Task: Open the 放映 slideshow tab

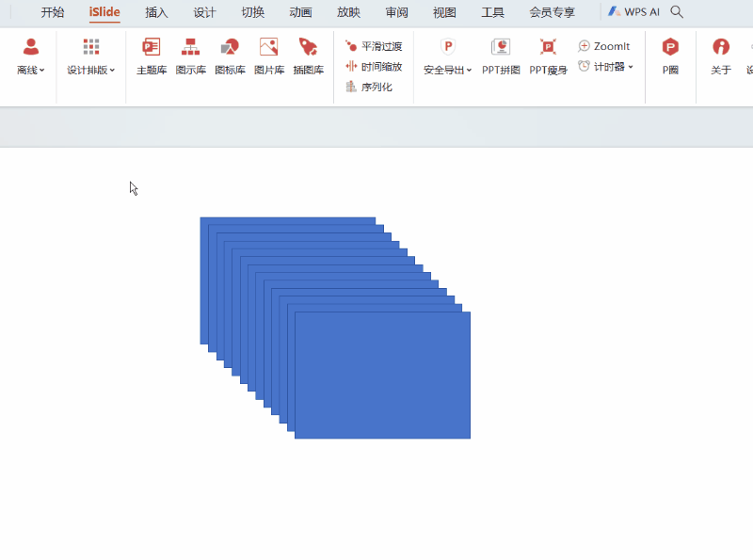Action: click(348, 12)
